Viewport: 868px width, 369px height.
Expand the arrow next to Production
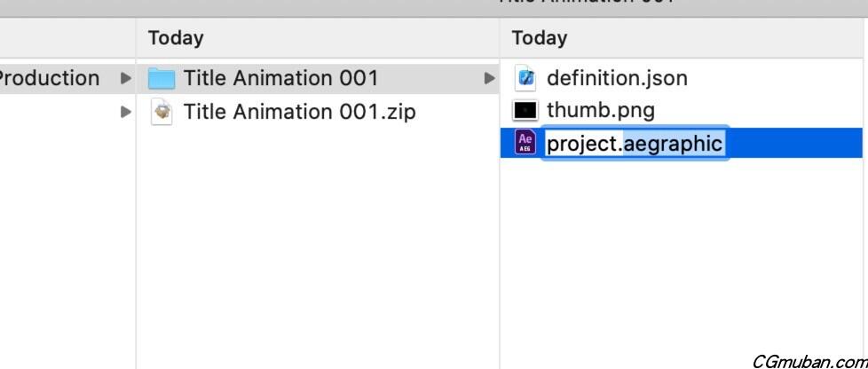125,79
